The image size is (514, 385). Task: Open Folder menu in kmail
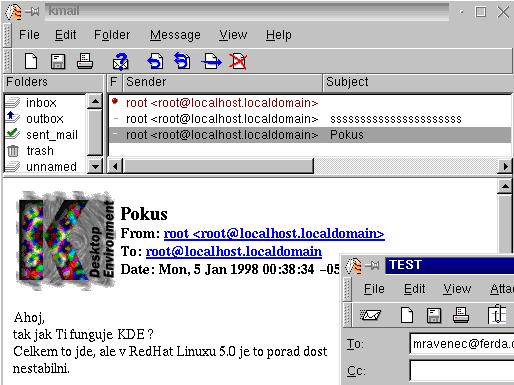pyautogui.click(x=112, y=35)
